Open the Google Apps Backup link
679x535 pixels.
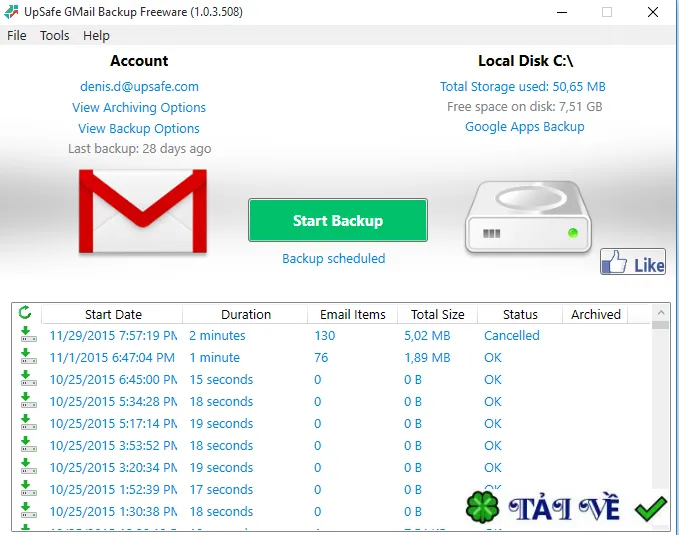pos(524,126)
